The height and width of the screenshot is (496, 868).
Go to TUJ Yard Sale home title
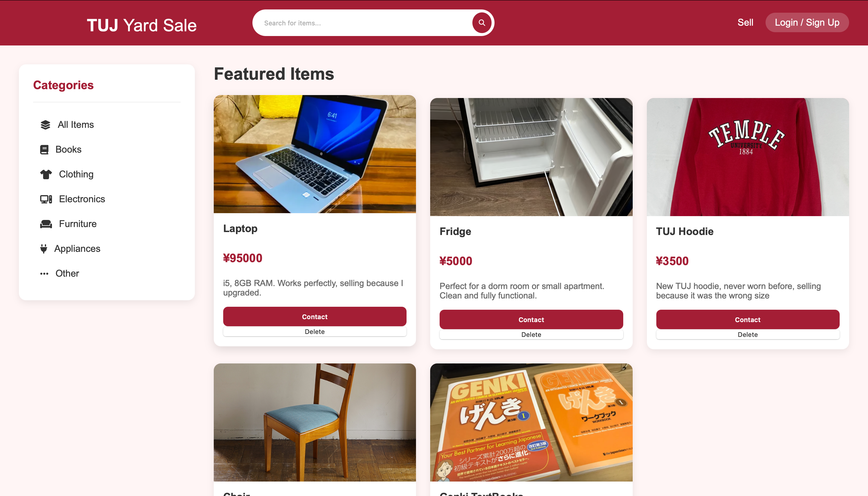[142, 25]
